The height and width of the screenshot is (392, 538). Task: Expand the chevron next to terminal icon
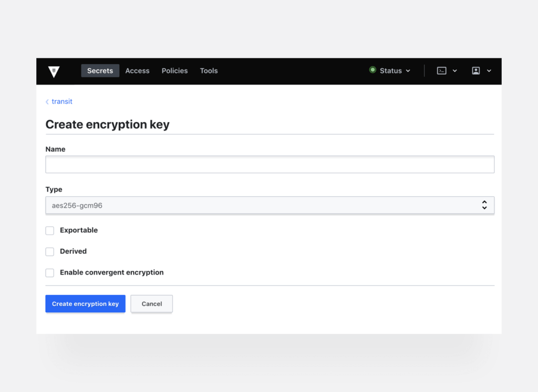tap(455, 70)
